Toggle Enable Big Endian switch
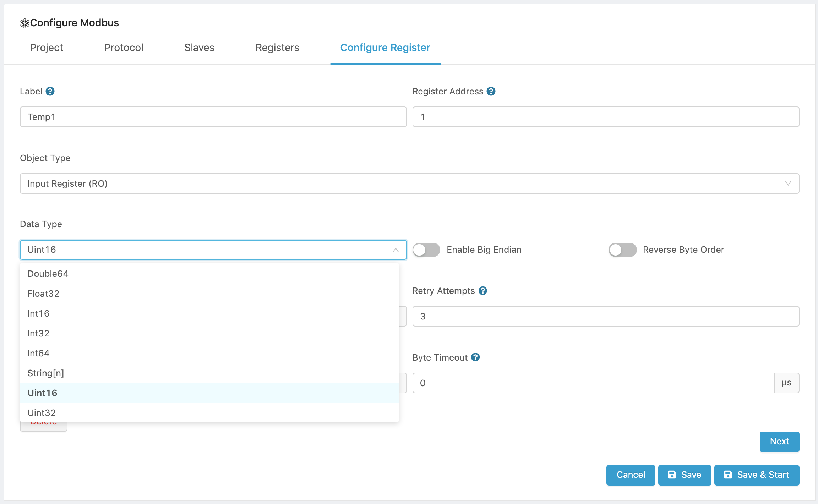Image resolution: width=818 pixels, height=504 pixels. click(x=426, y=250)
